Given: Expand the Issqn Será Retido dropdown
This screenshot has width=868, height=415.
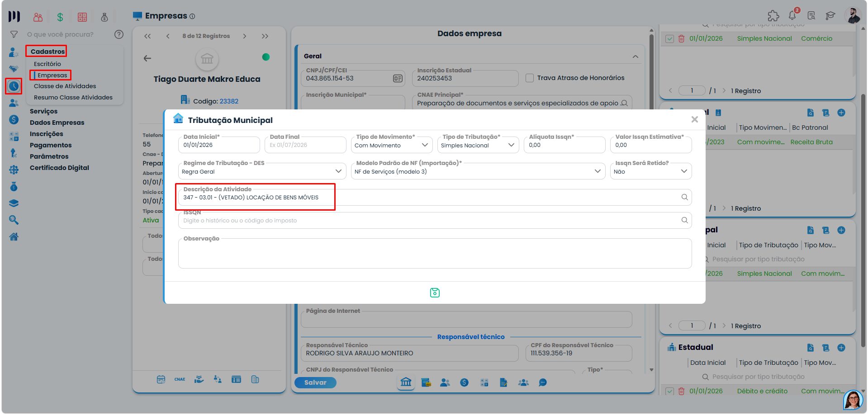Looking at the screenshot, I should click(x=651, y=171).
